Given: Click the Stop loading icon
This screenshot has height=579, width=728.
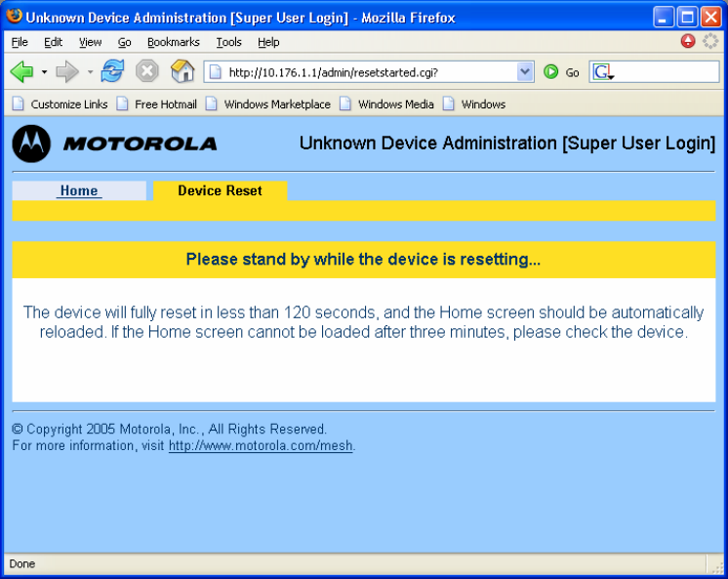Looking at the screenshot, I should point(147,71).
